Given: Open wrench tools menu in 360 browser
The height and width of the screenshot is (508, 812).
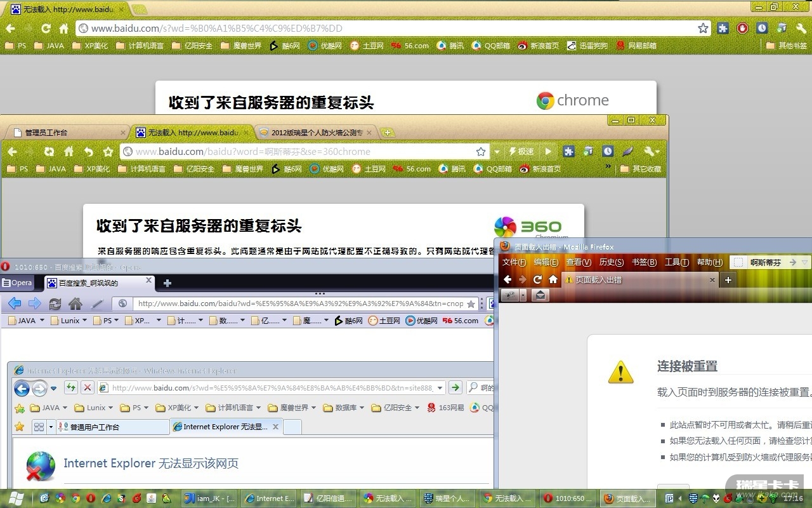Looking at the screenshot, I should [652, 152].
